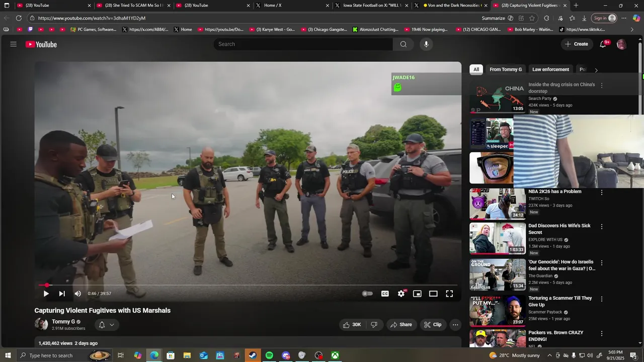
Task: Open options for Torturing a Scammer video
Action: click(602, 299)
